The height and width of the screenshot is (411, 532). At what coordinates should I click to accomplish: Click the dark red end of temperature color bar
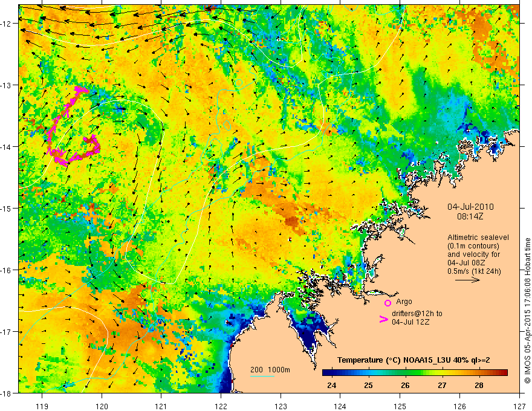click(504, 372)
